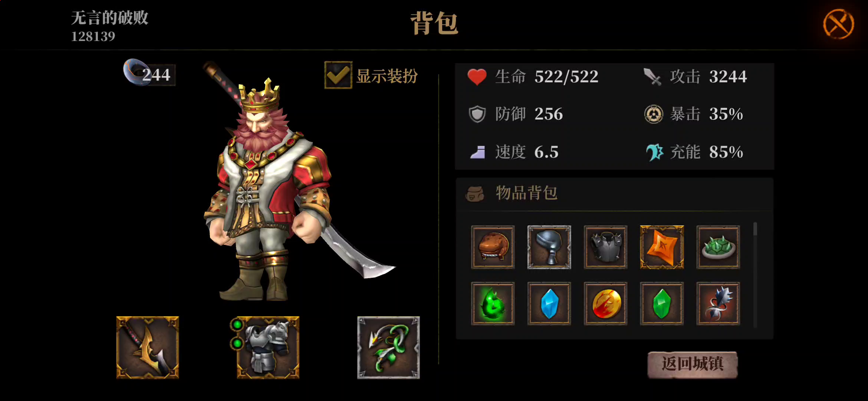The image size is (868, 401).
Task: Select the blue crystal gem
Action: click(549, 303)
